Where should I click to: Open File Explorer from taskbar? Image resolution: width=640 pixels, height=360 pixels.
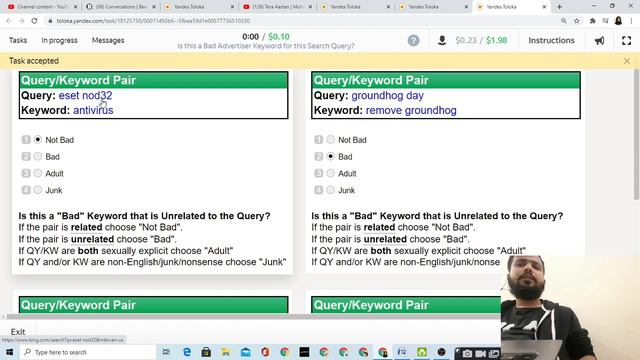[x=226, y=352]
